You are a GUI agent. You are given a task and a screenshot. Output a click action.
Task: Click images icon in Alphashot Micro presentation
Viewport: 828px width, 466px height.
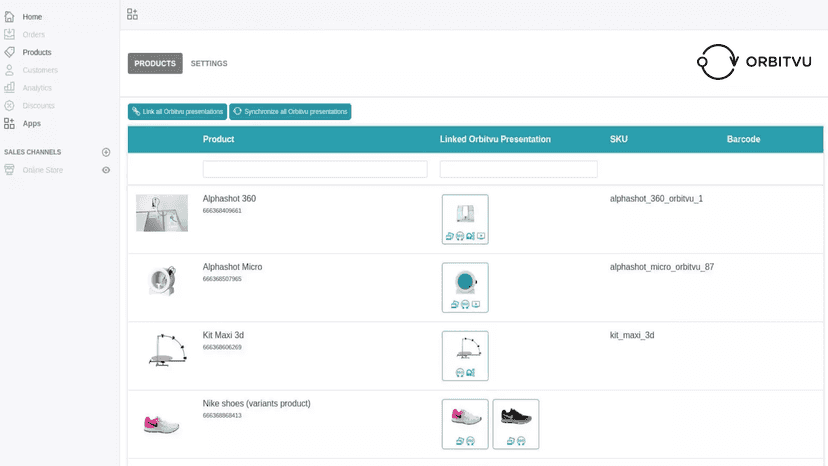455,304
